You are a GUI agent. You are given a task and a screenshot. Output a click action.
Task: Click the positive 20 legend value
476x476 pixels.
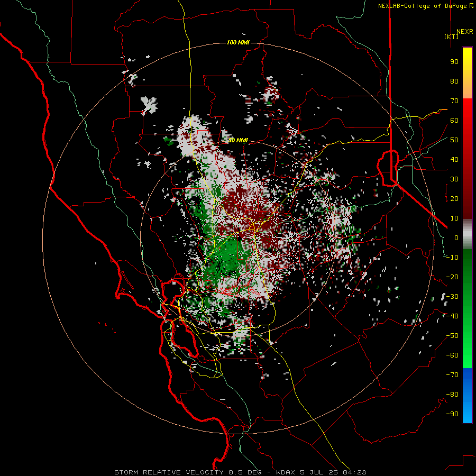(454, 198)
